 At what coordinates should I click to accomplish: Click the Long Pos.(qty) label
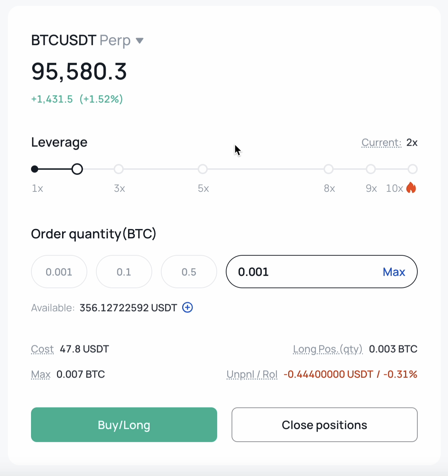click(328, 349)
